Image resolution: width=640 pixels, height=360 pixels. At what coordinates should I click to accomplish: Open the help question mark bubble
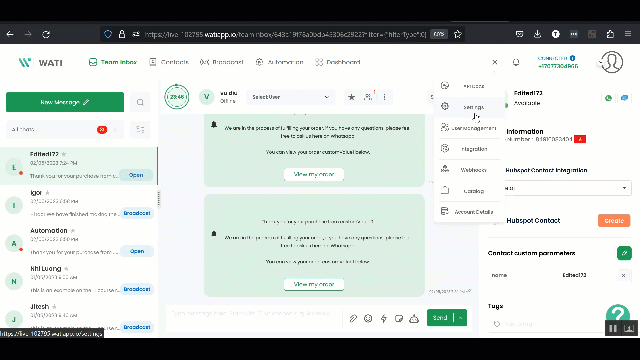pos(618,315)
